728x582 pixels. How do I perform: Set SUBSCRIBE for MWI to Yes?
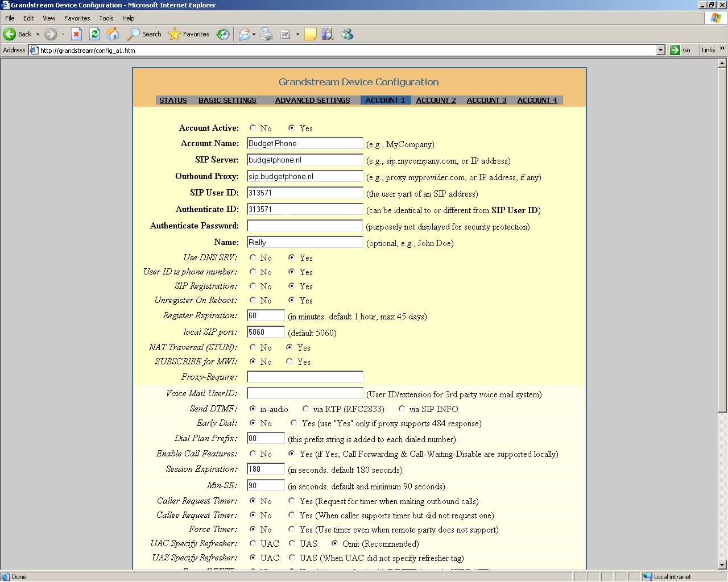(x=289, y=361)
